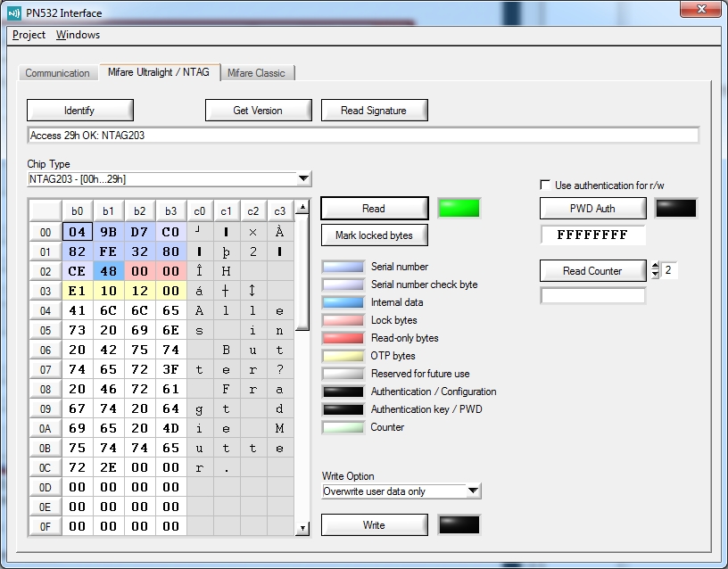This screenshot has width=728, height=569.
Task: Click hex cell FE in row 01
Action: click(x=109, y=252)
